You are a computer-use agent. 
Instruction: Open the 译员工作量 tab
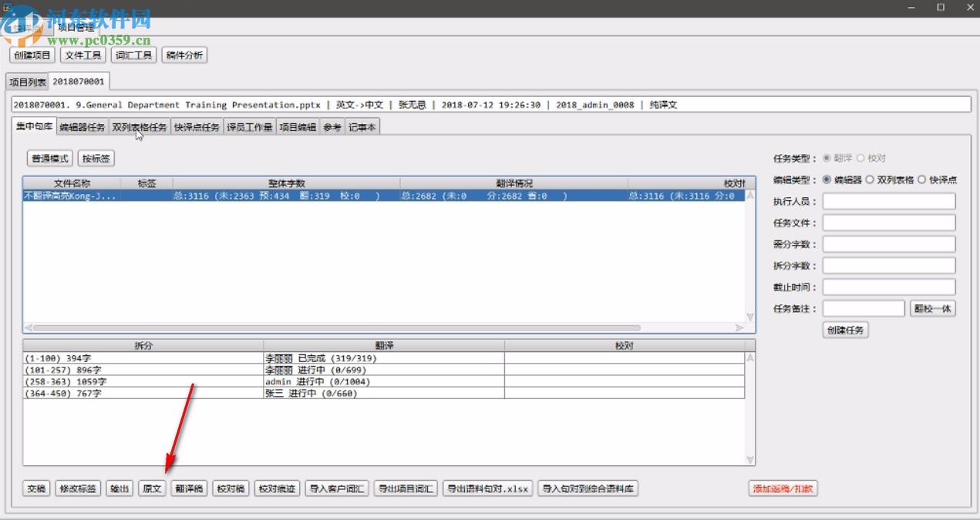[249, 127]
